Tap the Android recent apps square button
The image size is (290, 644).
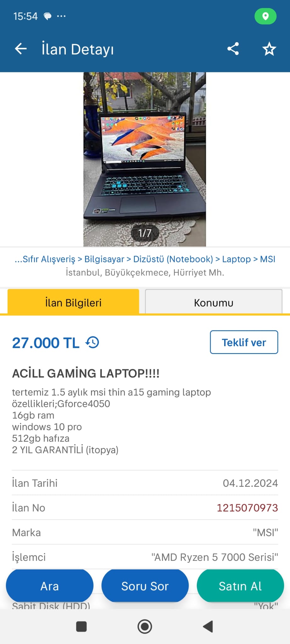(x=82, y=626)
